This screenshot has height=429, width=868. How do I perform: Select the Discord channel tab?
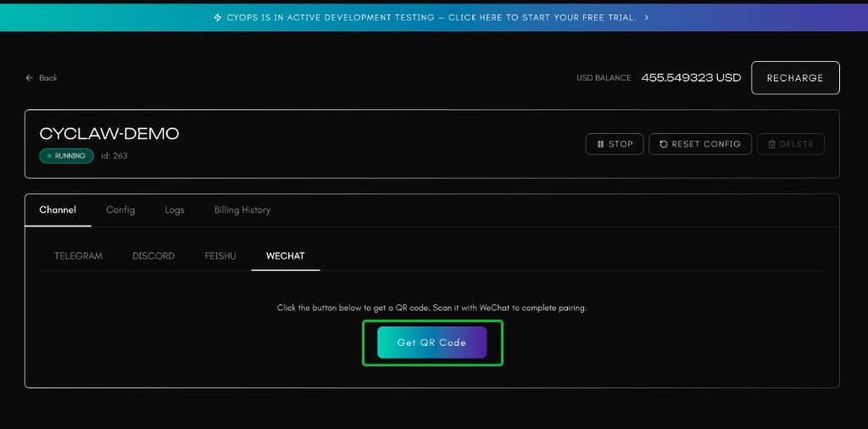click(x=153, y=256)
